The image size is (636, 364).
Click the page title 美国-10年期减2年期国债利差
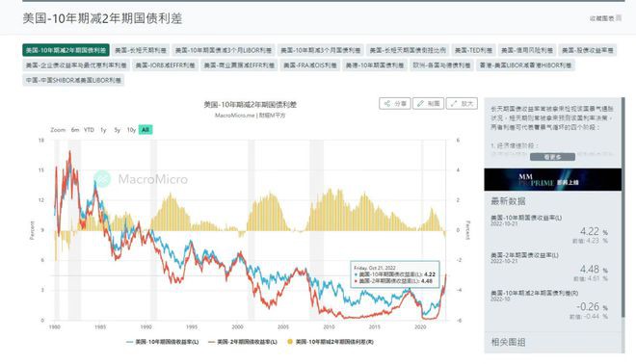(x=102, y=18)
